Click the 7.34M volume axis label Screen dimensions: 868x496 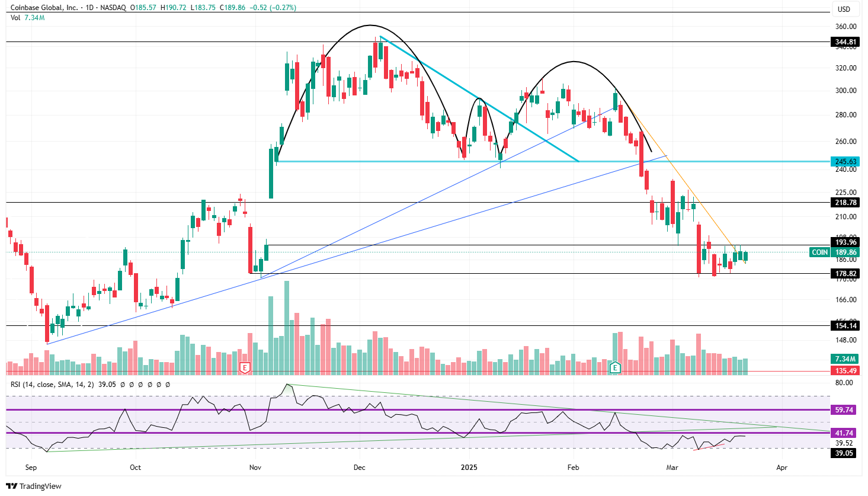[x=845, y=359]
